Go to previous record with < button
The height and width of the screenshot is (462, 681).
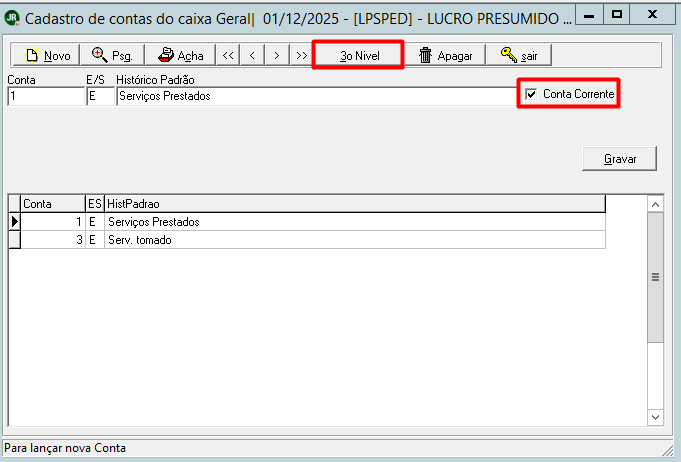click(x=252, y=55)
